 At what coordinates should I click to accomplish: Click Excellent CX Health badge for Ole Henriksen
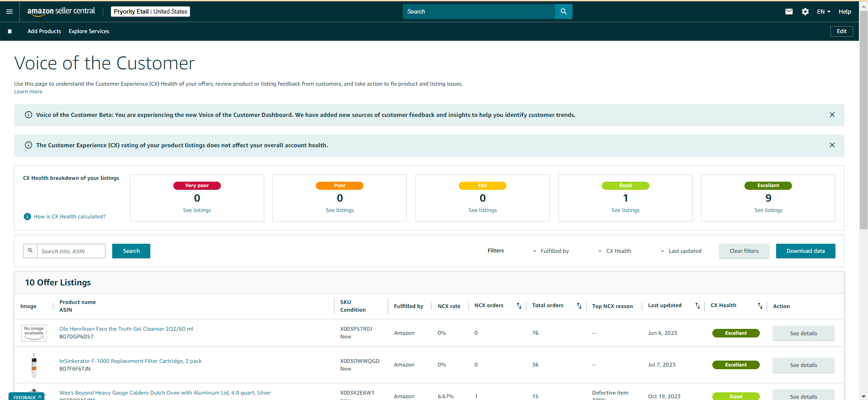736,333
